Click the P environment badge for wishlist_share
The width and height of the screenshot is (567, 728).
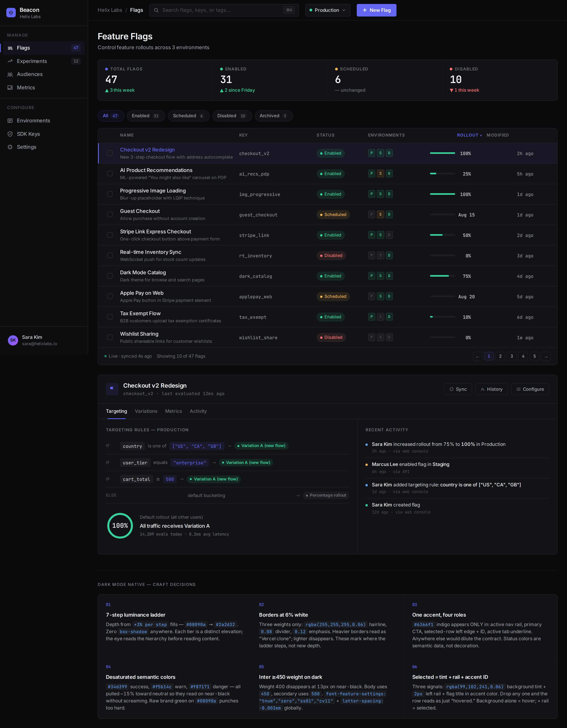click(x=372, y=337)
